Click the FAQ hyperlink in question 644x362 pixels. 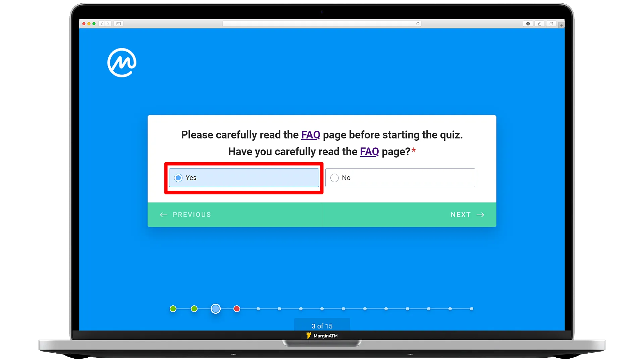[x=369, y=152]
